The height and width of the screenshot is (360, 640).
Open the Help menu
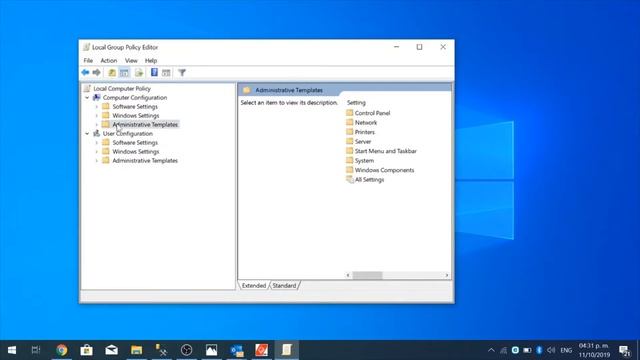(x=151, y=60)
